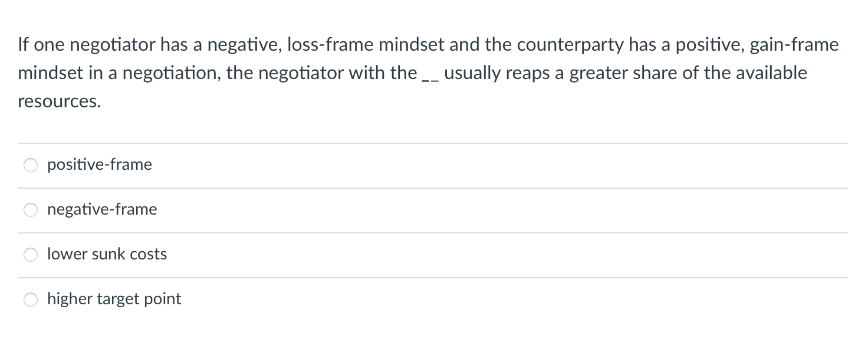Screen dimensions: 868x342
Task: Click the higher target point answer label
Action: click(114, 299)
